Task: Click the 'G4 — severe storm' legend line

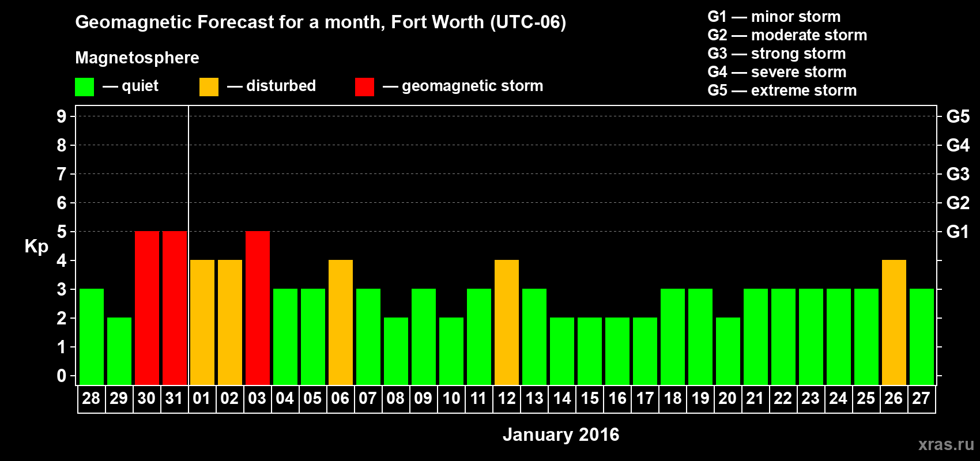Action: coord(777,72)
